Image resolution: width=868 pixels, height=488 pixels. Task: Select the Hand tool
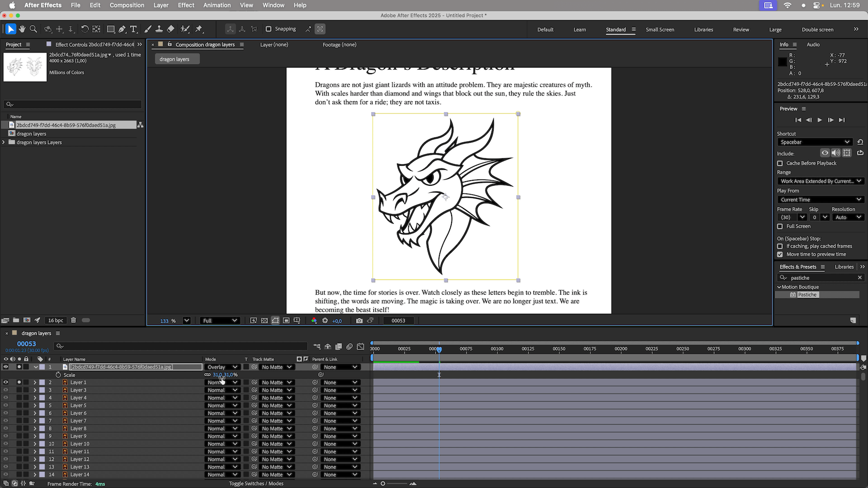[22, 29]
